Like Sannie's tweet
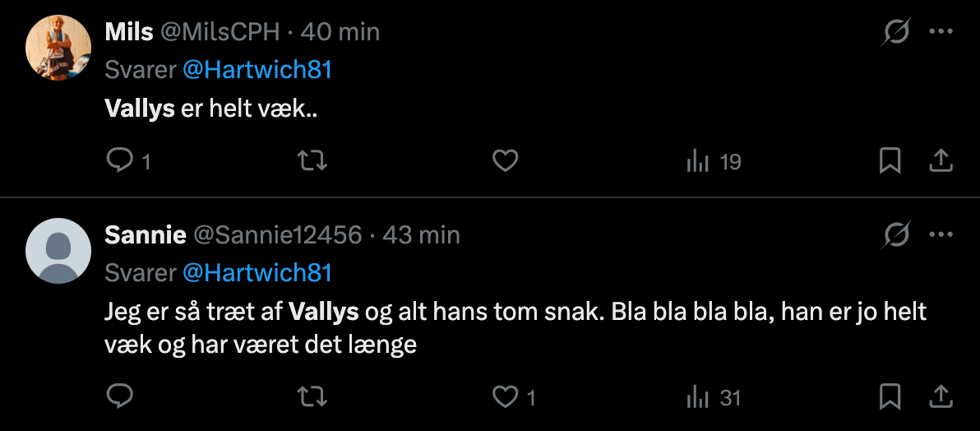This screenshot has width=980, height=431. coord(505,397)
